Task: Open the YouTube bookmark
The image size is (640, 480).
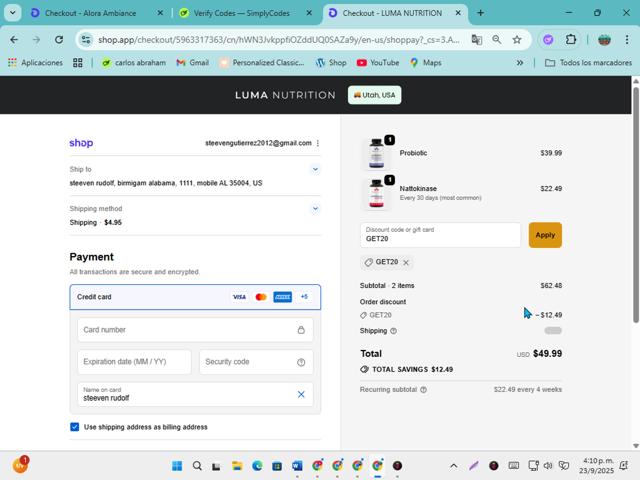Action: point(378,62)
